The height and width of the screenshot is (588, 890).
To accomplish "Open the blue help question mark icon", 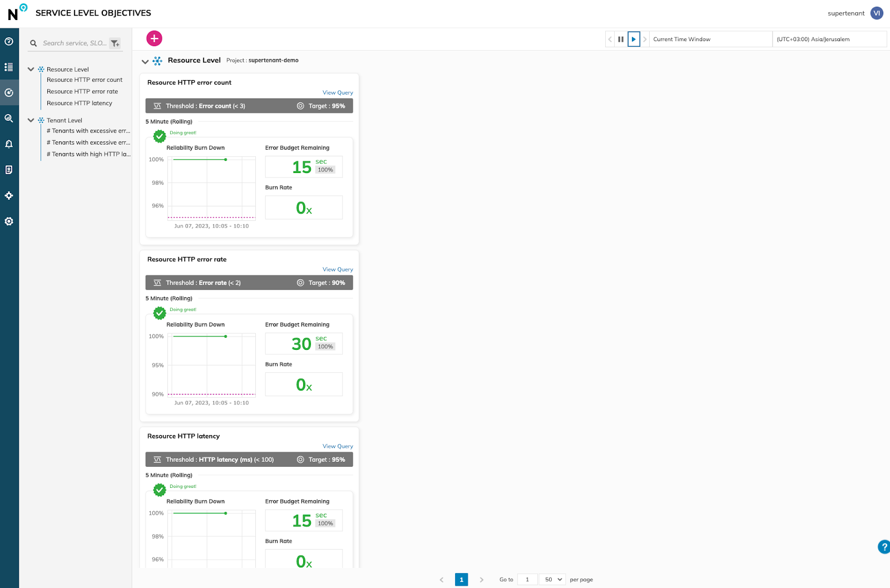I will [x=883, y=547].
